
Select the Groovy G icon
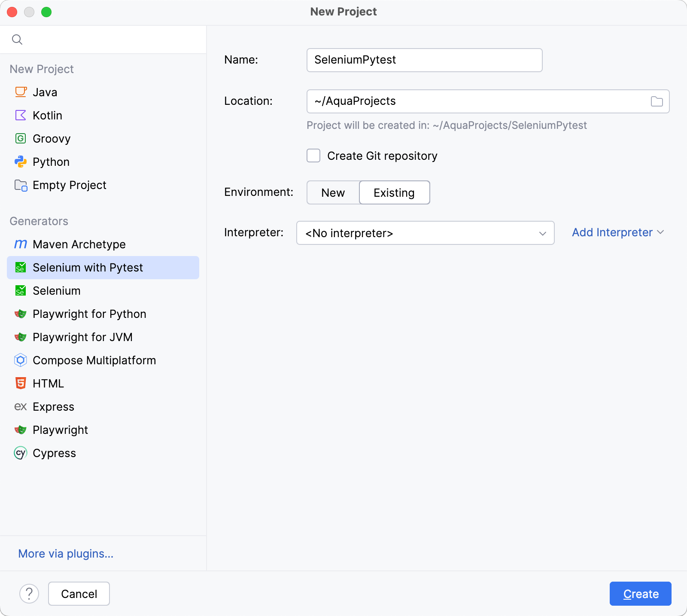pos(21,138)
